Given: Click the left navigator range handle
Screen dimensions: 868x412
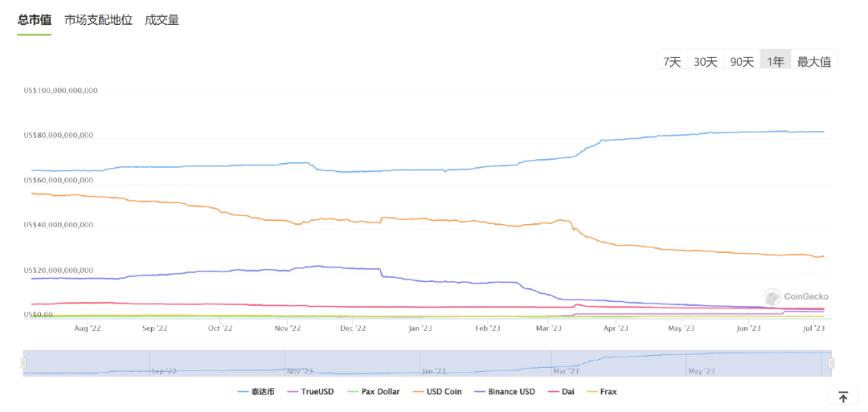Looking at the screenshot, I should tap(23, 363).
